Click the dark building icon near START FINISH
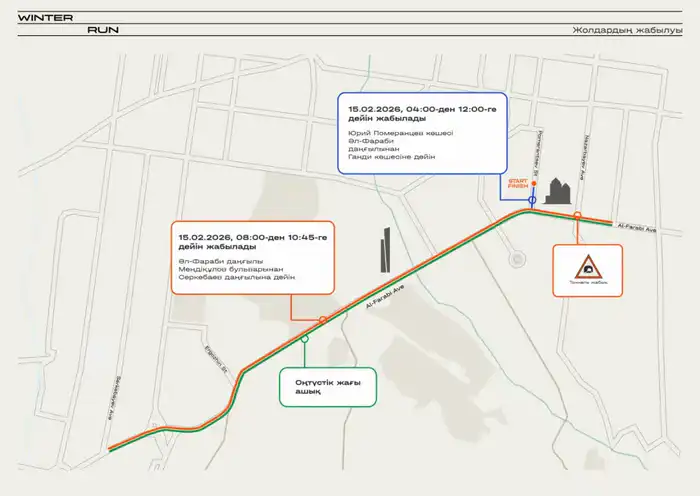Screen dimensions: 700x496 [x=558, y=193]
